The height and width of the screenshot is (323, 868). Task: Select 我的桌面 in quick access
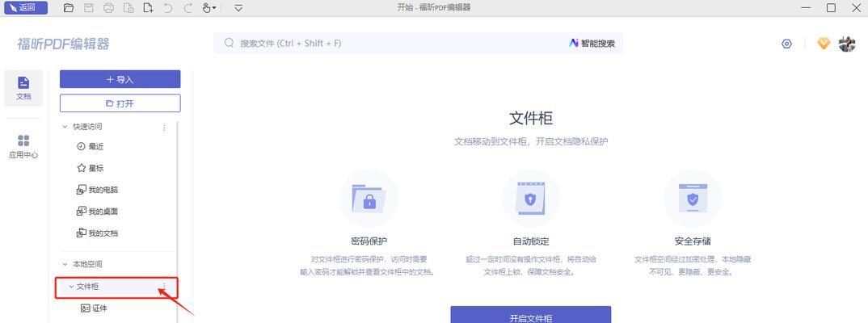97,212
